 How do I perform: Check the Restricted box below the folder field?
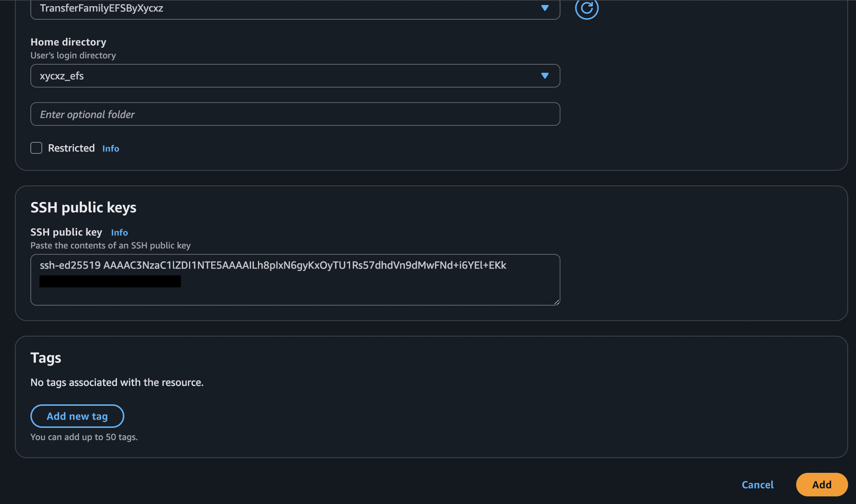point(36,148)
